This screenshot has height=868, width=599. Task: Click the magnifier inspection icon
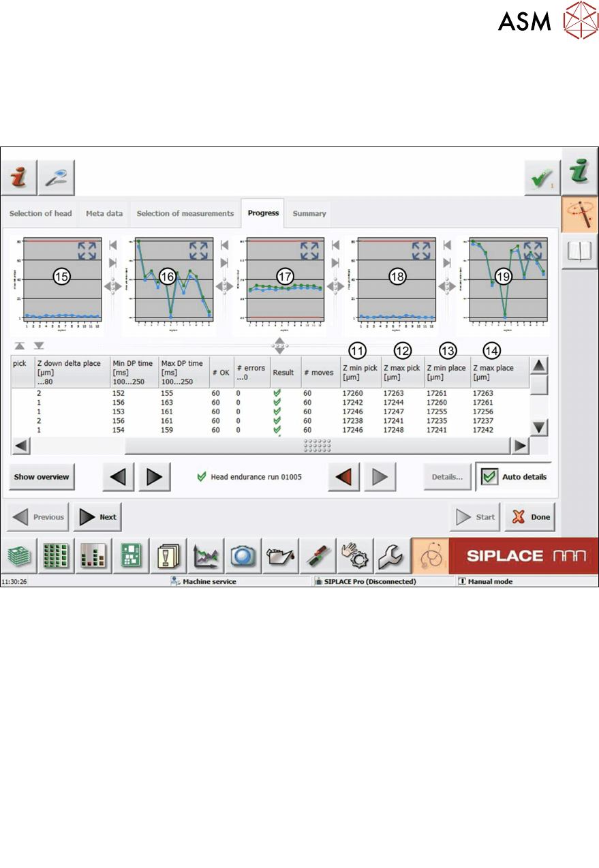56,179
